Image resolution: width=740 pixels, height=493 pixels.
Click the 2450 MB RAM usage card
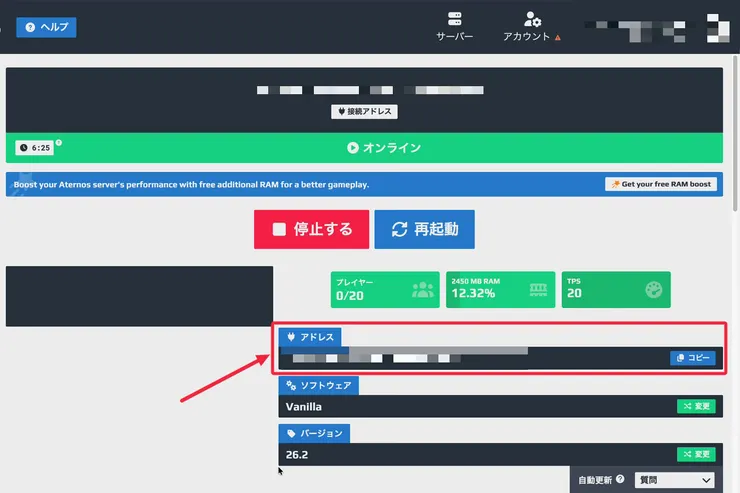(x=501, y=290)
